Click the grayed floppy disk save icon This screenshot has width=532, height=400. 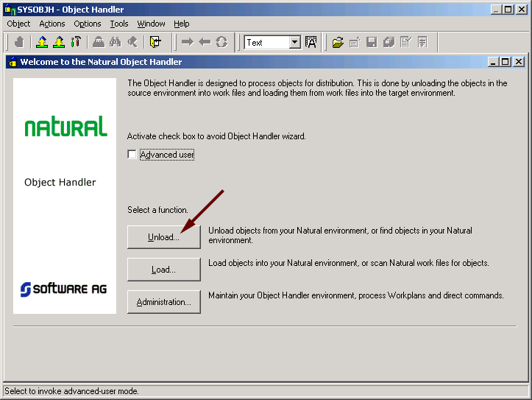pyautogui.click(x=372, y=43)
